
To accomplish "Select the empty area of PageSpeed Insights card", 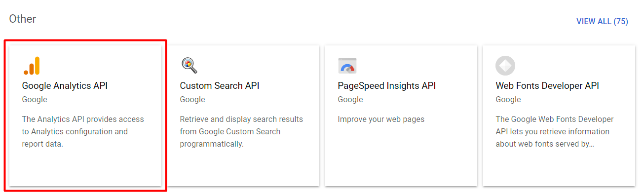I will (x=401, y=156).
